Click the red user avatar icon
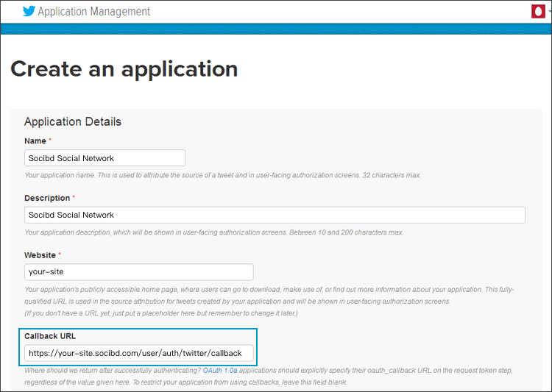Screen dimensions: 552x392 [x=537, y=12]
